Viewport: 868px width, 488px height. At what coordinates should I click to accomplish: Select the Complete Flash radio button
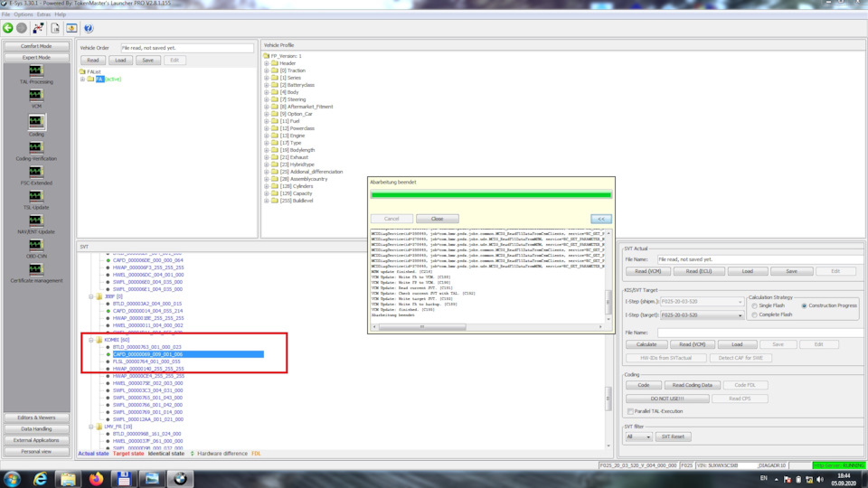point(754,314)
